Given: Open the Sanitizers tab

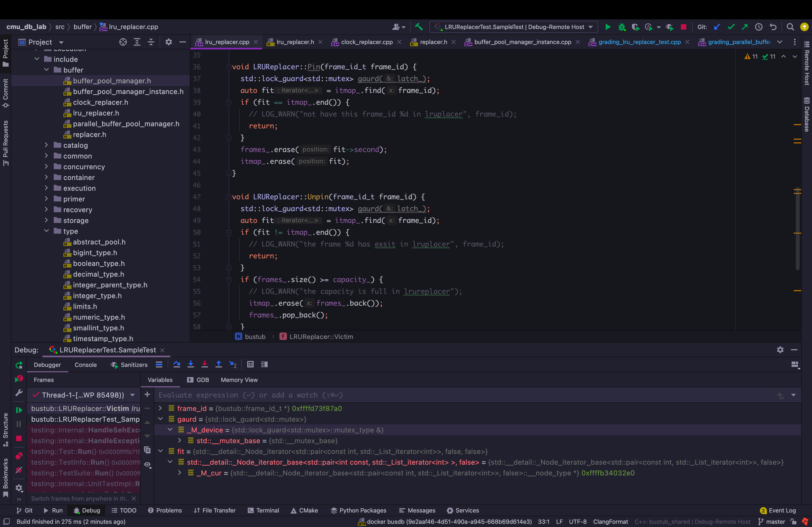Looking at the screenshot, I should click(x=129, y=365).
